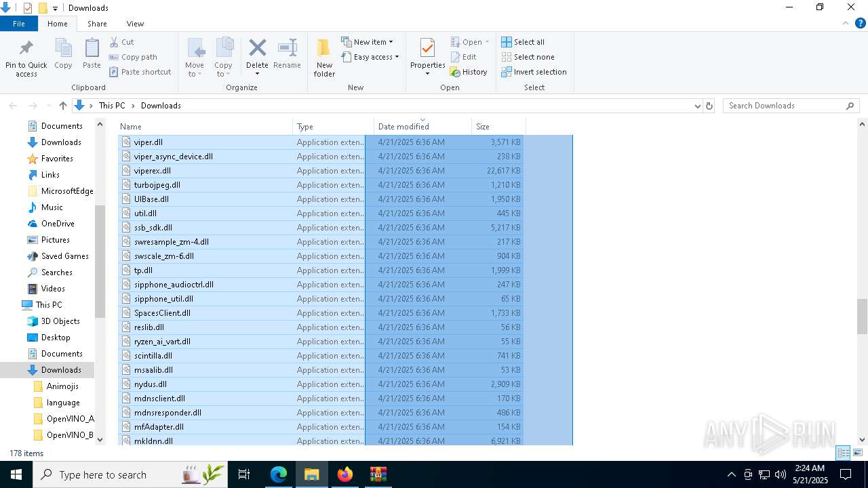
Task: Open WinRAR from taskbar
Action: click(378, 474)
